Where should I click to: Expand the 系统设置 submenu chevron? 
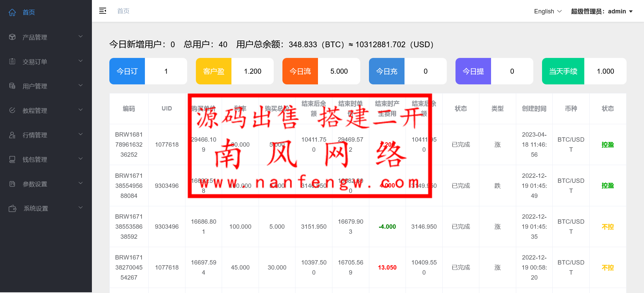coord(80,208)
